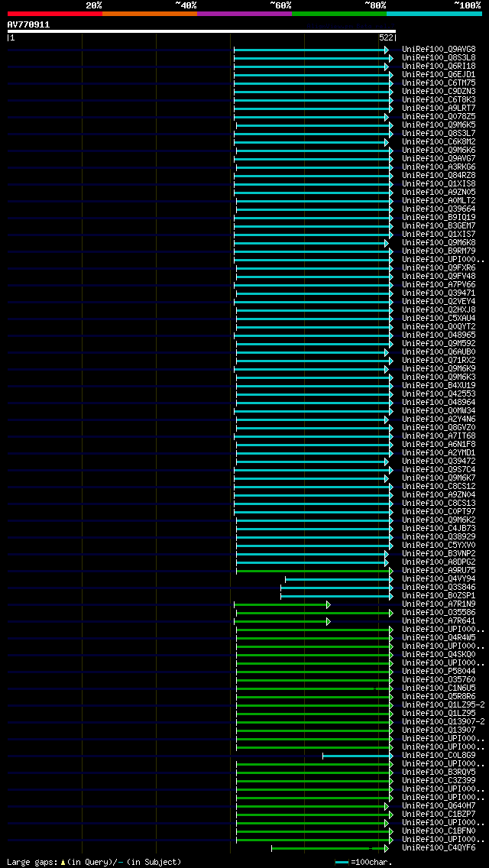Go to hit UniRef100_Q640H7
Image resolution: width=489 pixels, height=868 pixels.
point(439,805)
